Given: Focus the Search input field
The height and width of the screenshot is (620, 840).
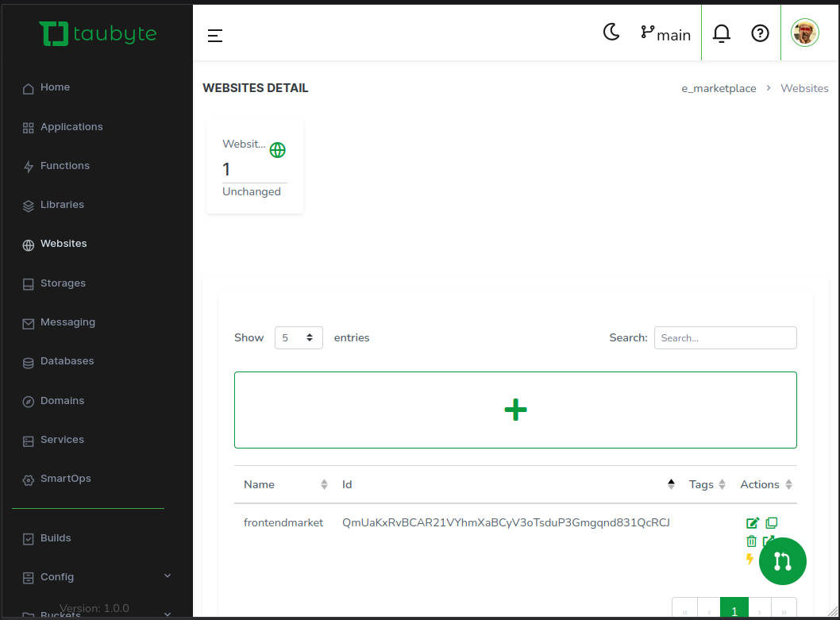Looking at the screenshot, I should click(726, 337).
